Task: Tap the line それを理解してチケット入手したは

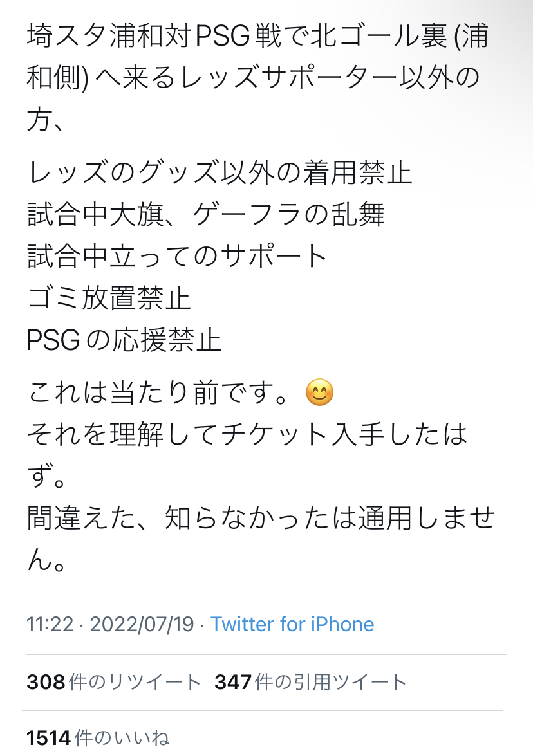Action: (x=247, y=436)
